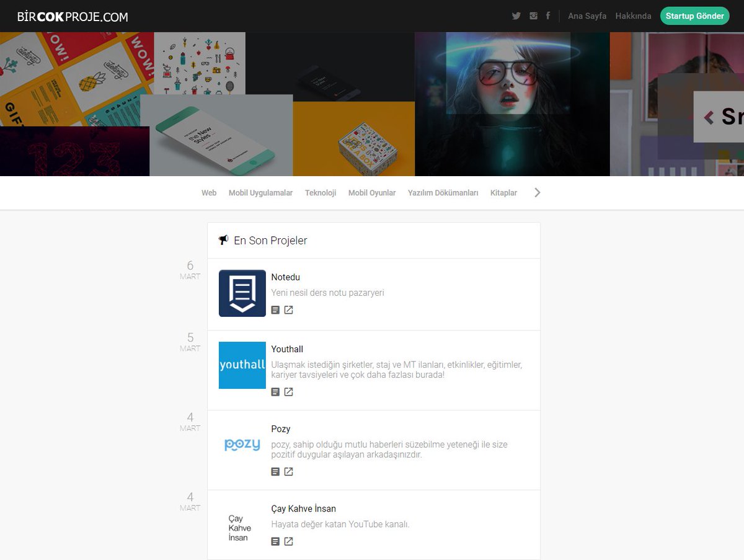Click the Youthall description starting 'Ulaşmak istediğin'
The height and width of the screenshot is (560, 744).
[x=397, y=370]
